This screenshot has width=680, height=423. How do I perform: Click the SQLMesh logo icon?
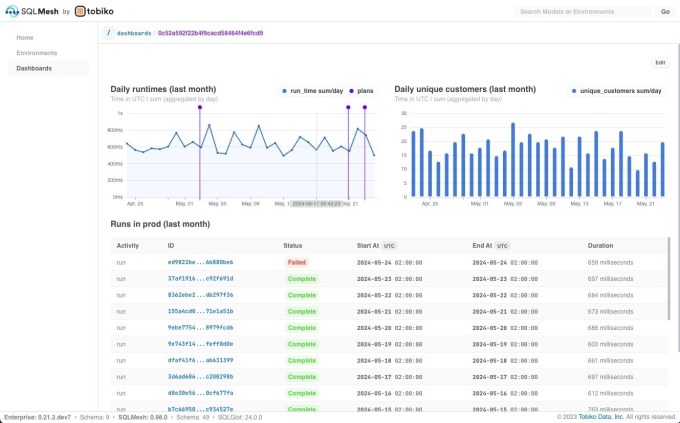pos(11,11)
